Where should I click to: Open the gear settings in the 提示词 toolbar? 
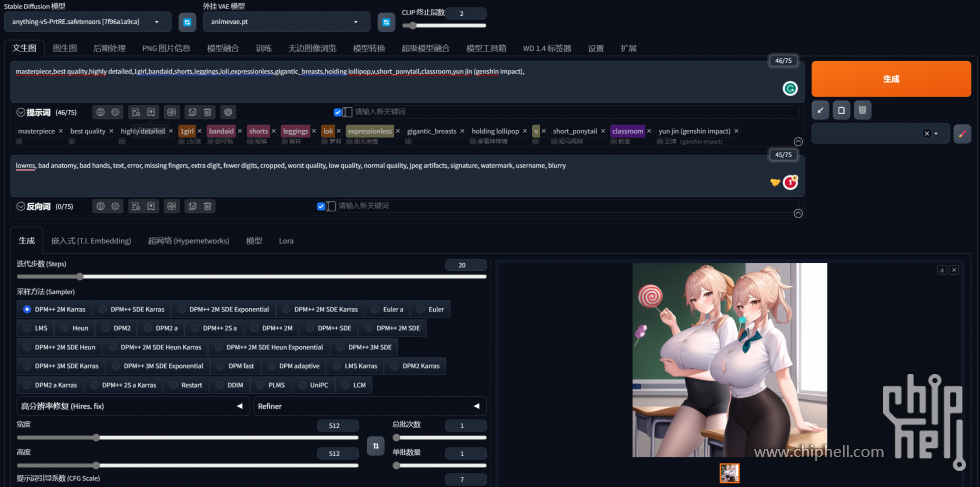[x=116, y=112]
